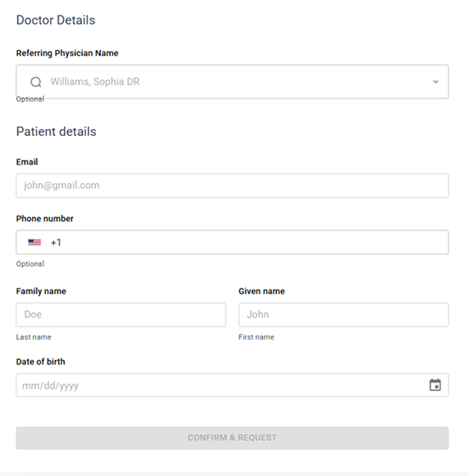Click the 'Referring Physician Name' label
Screen dimensions: 468x476
[x=67, y=54]
